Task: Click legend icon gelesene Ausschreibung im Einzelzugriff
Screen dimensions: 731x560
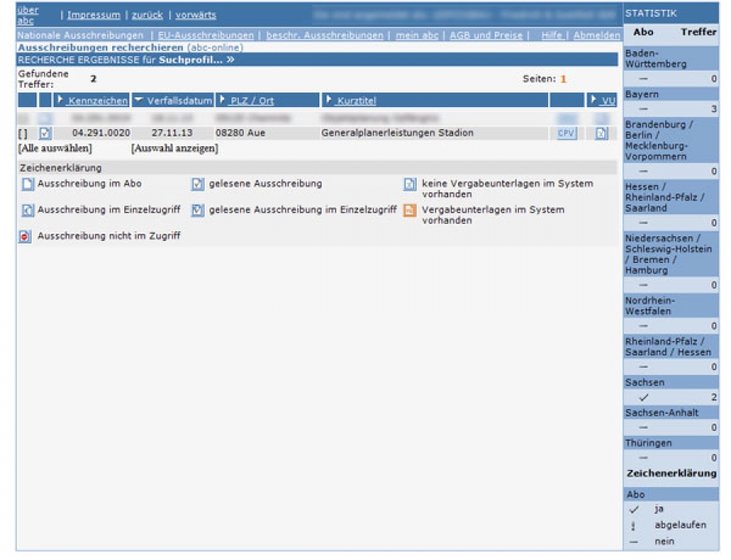Action: [197, 210]
